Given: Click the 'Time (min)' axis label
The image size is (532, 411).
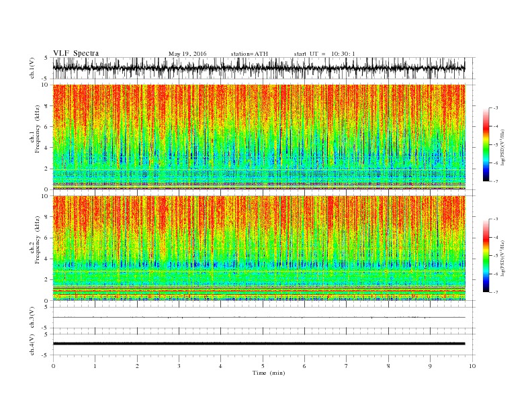Looking at the screenshot, I should (x=269, y=373).
